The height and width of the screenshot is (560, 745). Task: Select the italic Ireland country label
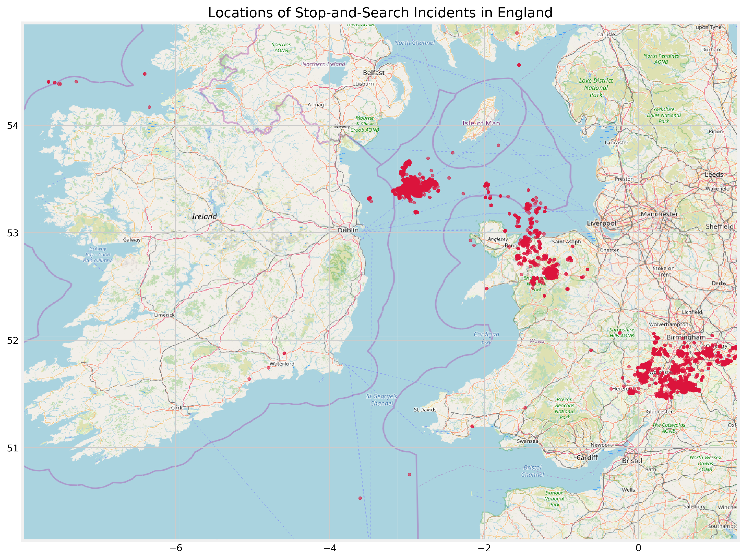[x=204, y=216]
